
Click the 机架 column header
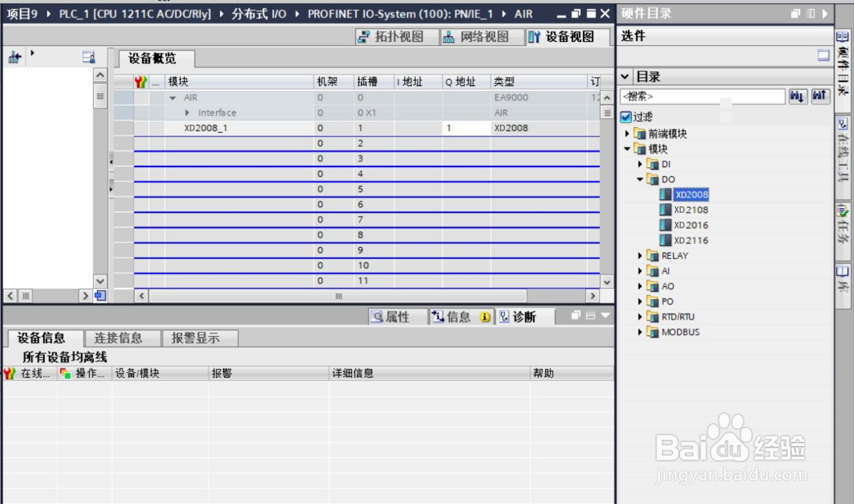(333, 82)
